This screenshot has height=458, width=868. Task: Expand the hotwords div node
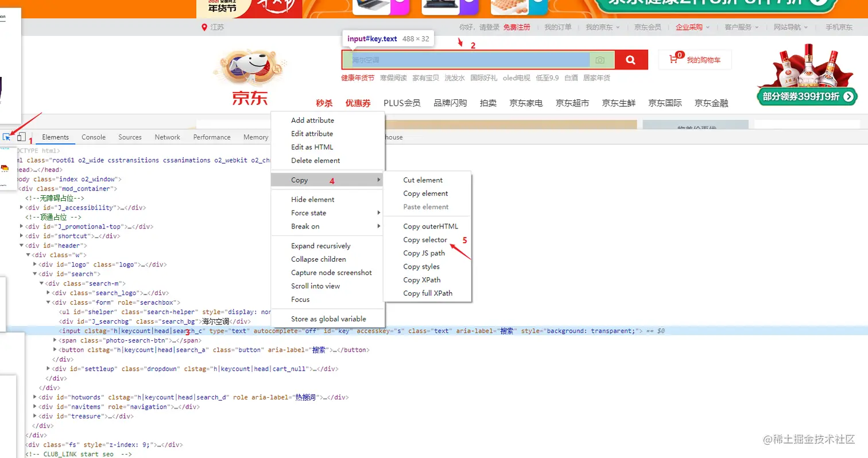pos(35,397)
